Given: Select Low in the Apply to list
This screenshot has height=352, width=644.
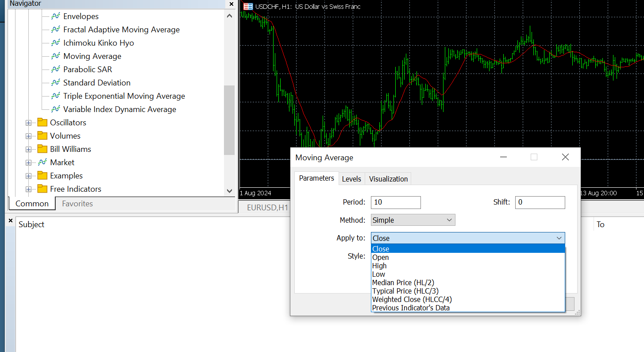Looking at the screenshot, I should coord(468,274).
